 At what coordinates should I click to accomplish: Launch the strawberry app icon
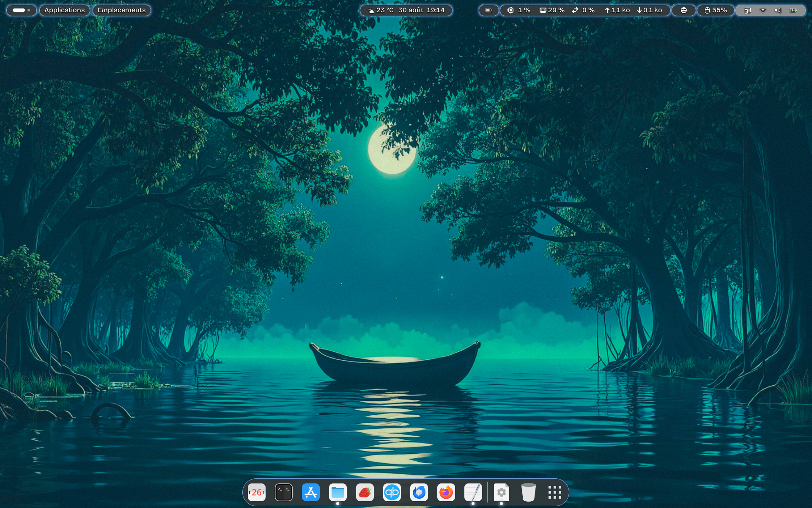[x=365, y=492]
